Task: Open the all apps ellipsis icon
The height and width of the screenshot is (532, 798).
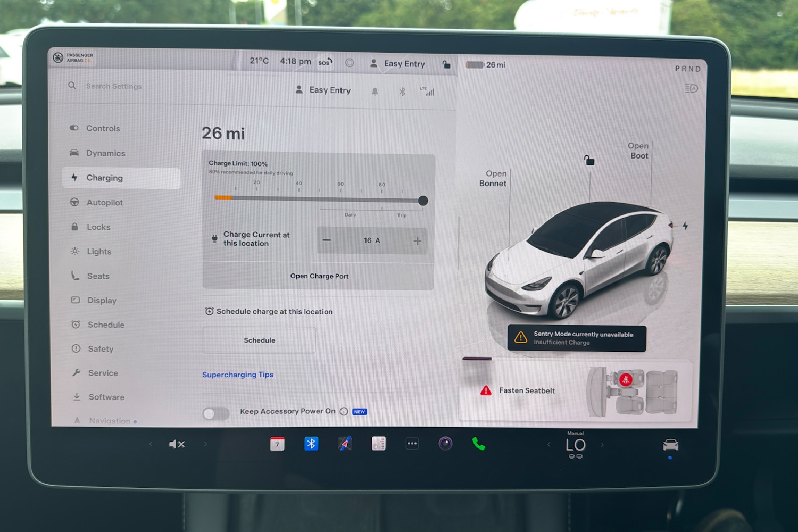Action: (412, 443)
